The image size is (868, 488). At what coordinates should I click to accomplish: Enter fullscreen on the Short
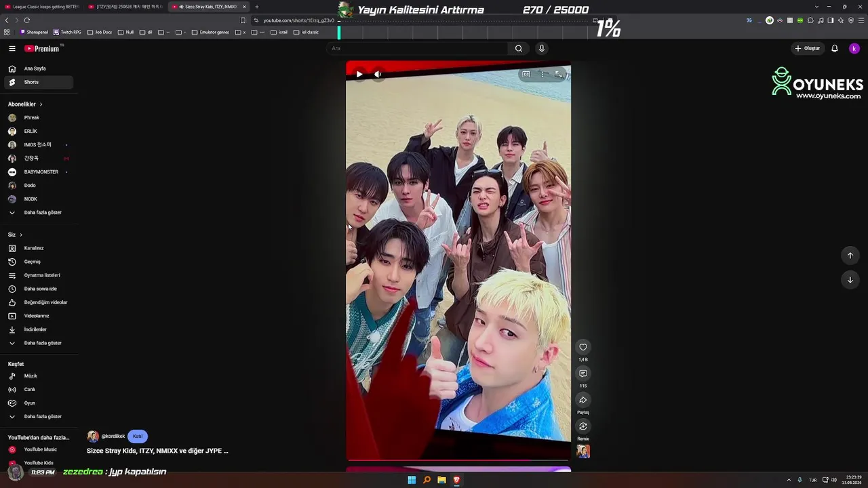pos(559,74)
